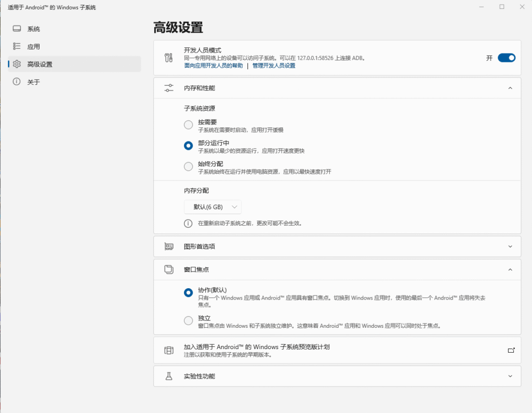Expand the 实验性功能 section chevron

pyautogui.click(x=510, y=376)
